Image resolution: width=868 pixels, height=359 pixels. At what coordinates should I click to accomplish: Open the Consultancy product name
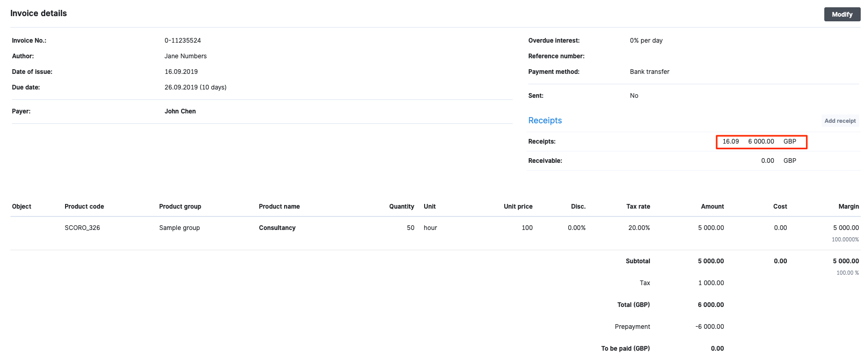click(x=277, y=228)
